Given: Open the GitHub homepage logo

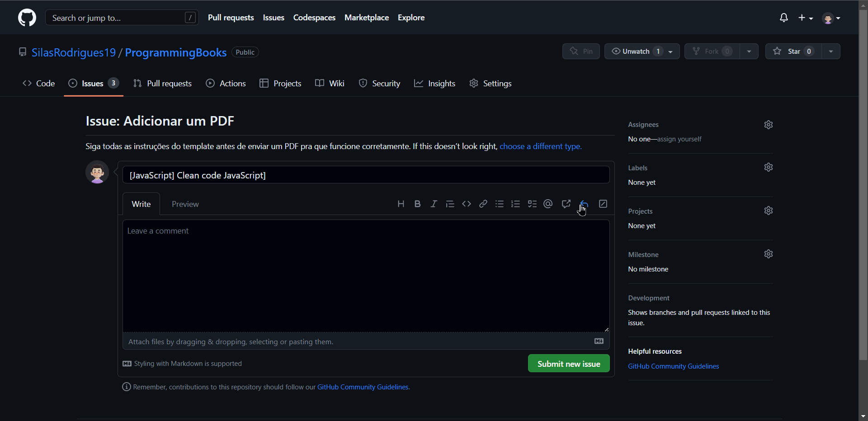Looking at the screenshot, I should pos(27,18).
